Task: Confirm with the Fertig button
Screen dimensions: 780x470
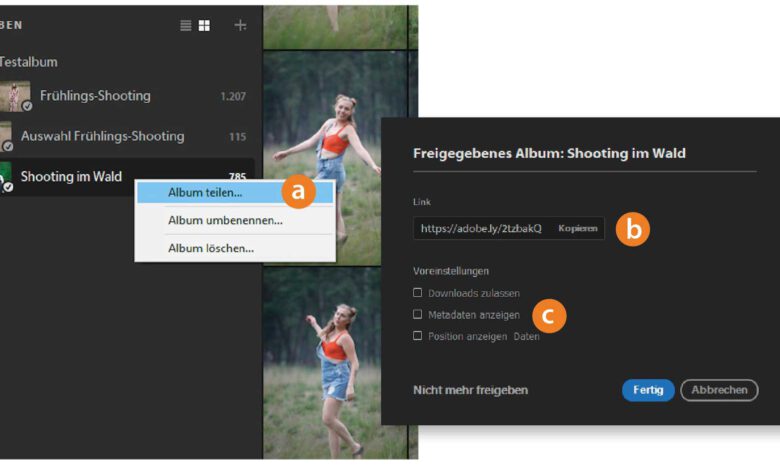Action: [x=648, y=390]
